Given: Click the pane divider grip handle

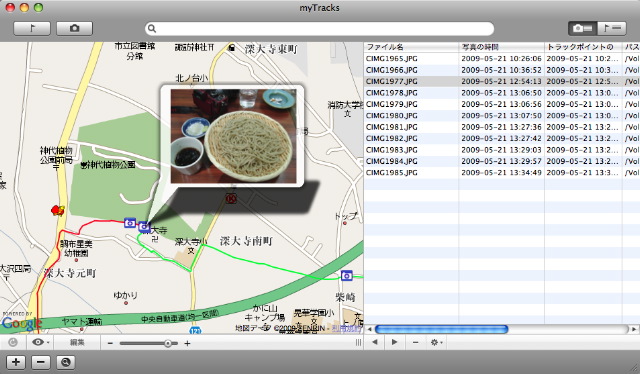Looking at the screenshot, I should pos(358,343).
